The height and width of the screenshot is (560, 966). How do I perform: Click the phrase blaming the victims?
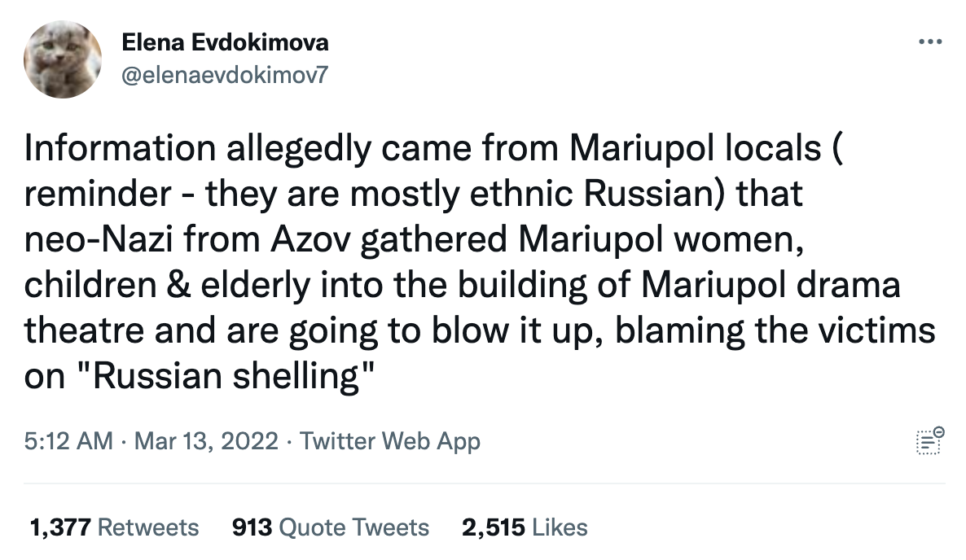click(775, 330)
